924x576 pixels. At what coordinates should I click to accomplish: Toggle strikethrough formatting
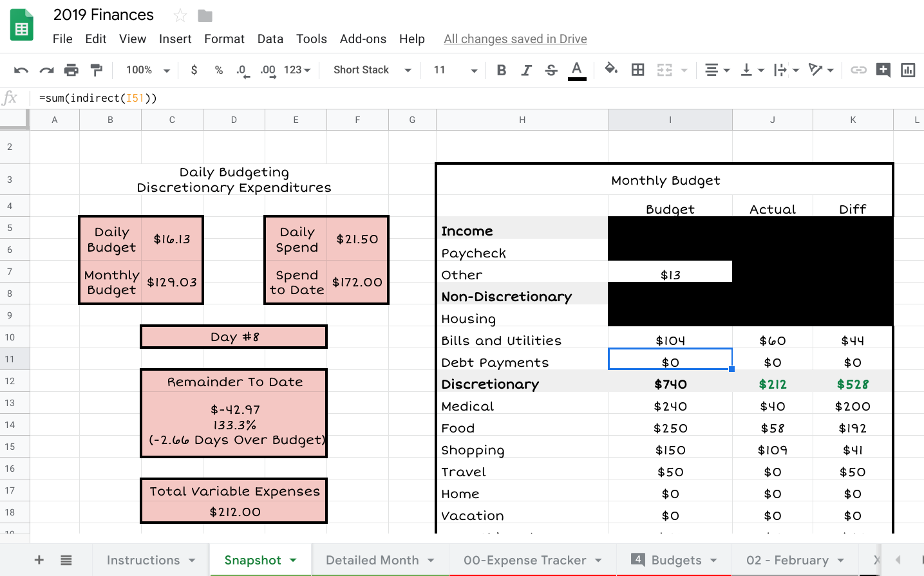551,70
